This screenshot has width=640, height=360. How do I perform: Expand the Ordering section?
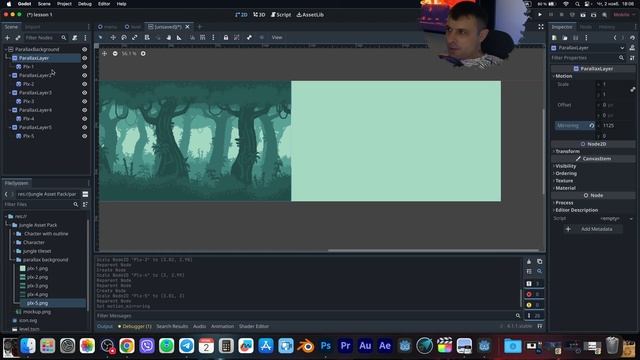565,173
